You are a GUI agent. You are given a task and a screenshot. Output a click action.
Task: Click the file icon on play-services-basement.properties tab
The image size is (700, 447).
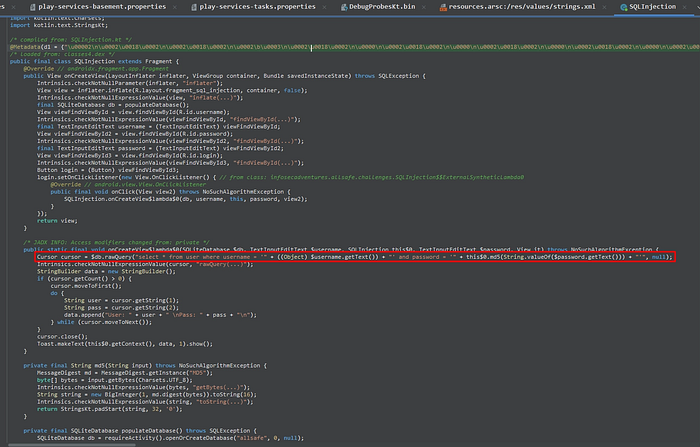point(33,7)
